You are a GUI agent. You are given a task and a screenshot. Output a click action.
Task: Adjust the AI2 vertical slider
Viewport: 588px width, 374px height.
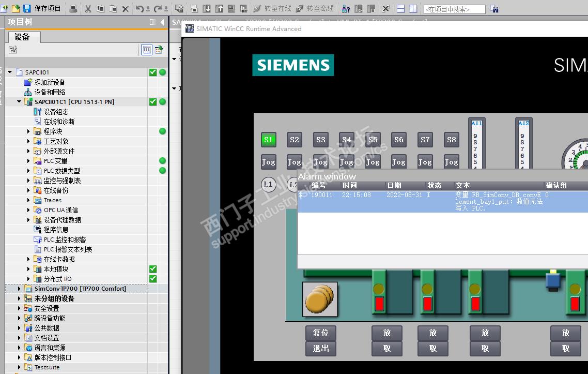(x=523, y=144)
